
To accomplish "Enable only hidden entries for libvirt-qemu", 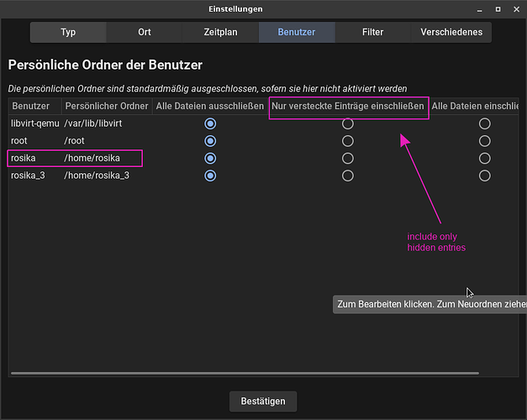I will coord(348,123).
